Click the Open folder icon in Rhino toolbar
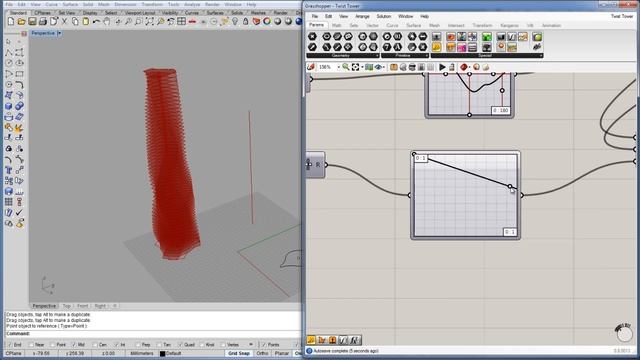Viewport: 640px width, 360px height. 22,22
